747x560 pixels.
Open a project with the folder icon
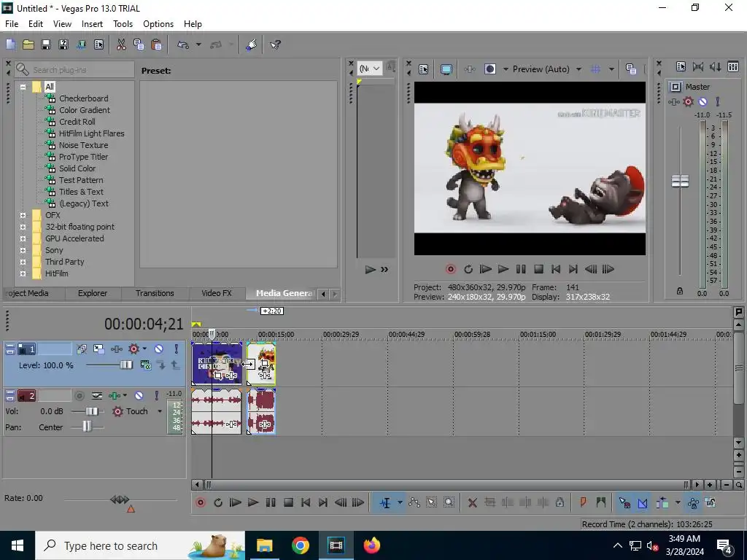pos(28,44)
